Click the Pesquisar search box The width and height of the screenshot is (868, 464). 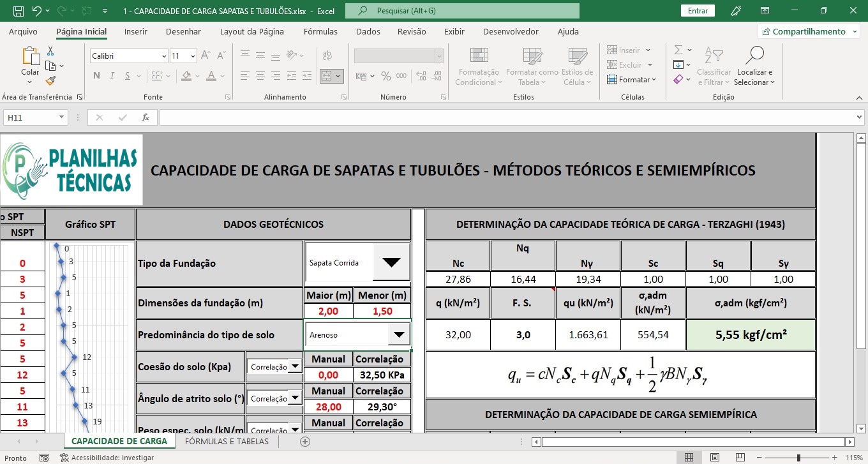462,11
